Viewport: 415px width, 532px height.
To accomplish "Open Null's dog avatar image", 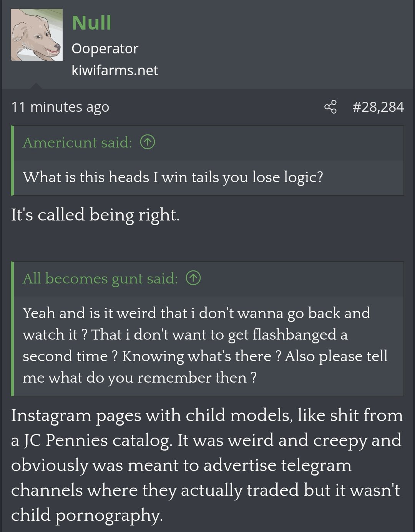I will tap(37, 35).
